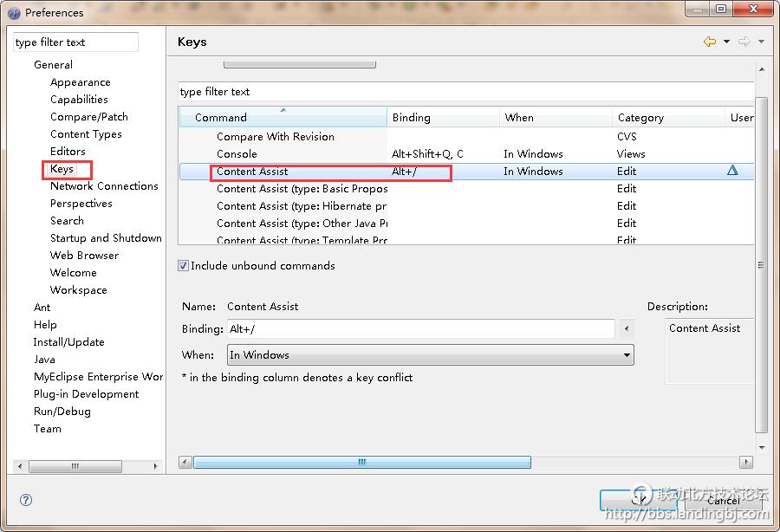Image resolution: width=780 pixels, height=532 pixels.
Task: Click the Cancel button
Action: click(x=723, y=500)
